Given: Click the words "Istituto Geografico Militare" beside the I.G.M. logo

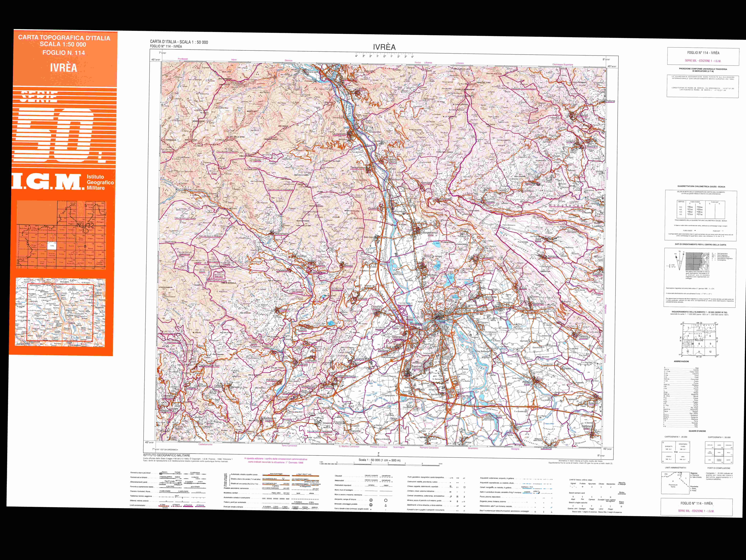Looking at the screenshot, I should tap(100, 182).
